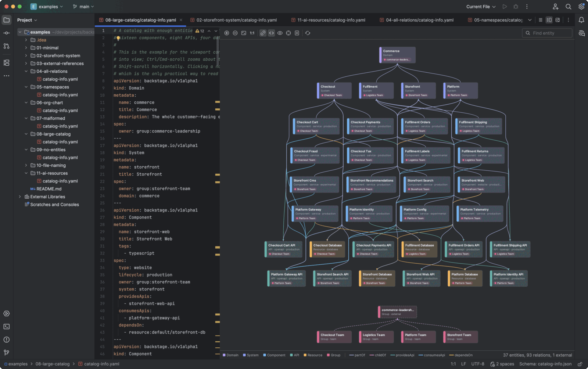Viewport: 588px width, 369px height.
Task: Open IDE settings gear menu
Action: (x=581, y=7)
